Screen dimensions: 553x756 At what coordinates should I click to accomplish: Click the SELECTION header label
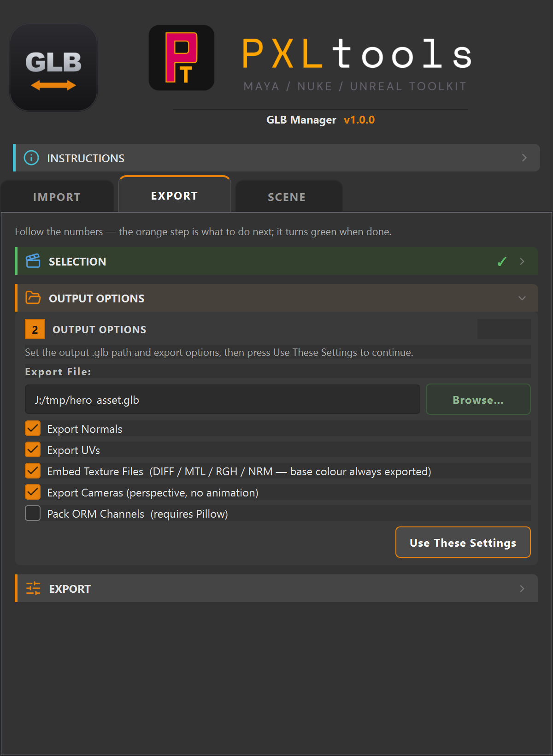[x=77, y=261]
